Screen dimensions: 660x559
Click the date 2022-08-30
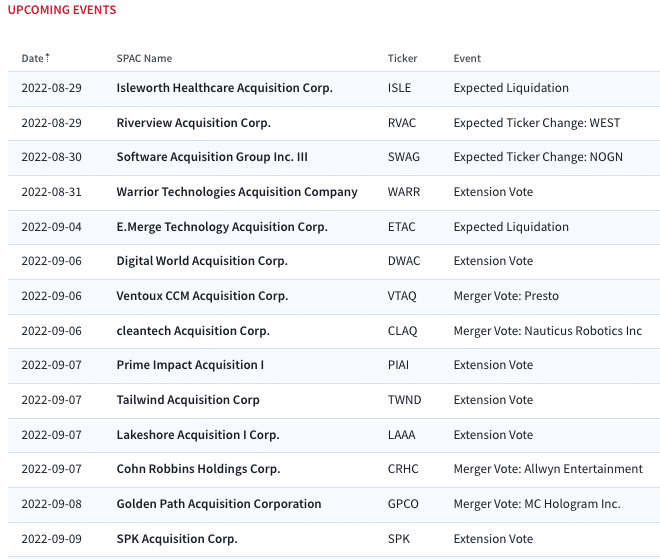click(x=51, y=157)
